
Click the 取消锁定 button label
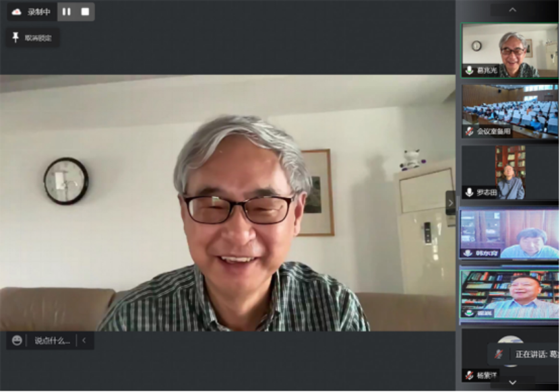click(38, 38)
